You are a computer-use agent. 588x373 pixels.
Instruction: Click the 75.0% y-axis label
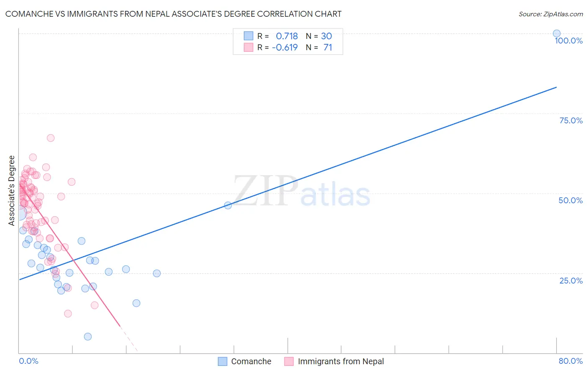571,120
